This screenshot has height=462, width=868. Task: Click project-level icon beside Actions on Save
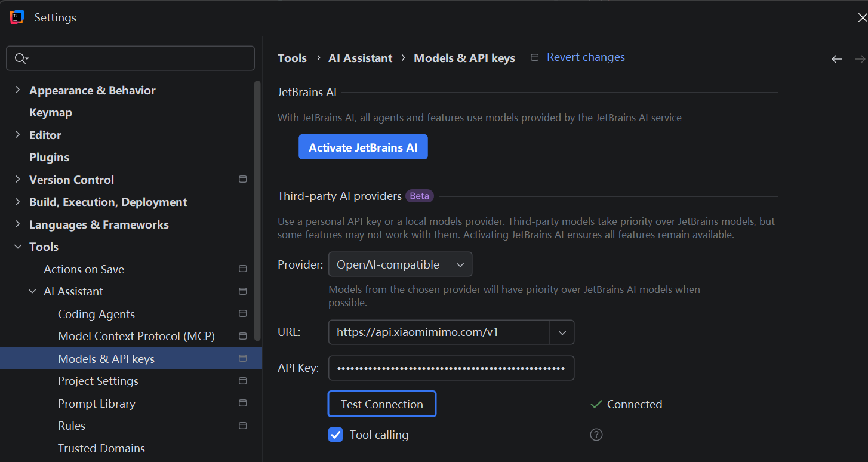242,269
